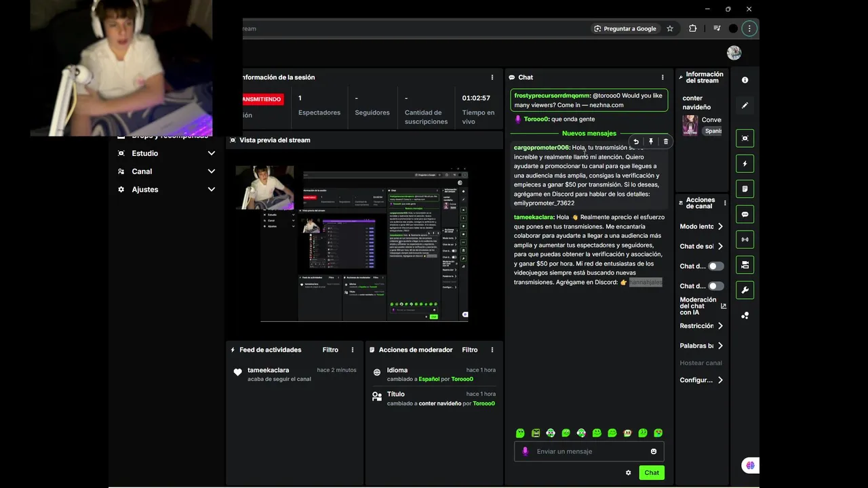868x488 pixels.
Task: Toggle the moderator actions document icon
Action: 745,189
